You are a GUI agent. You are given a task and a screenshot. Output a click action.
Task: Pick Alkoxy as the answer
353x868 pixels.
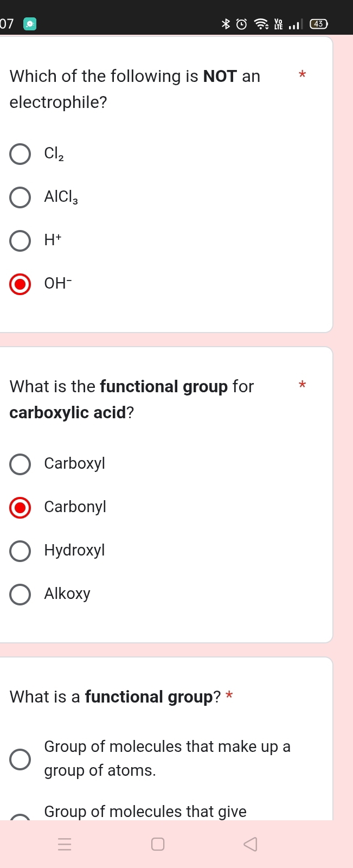[x=20, y=595]
